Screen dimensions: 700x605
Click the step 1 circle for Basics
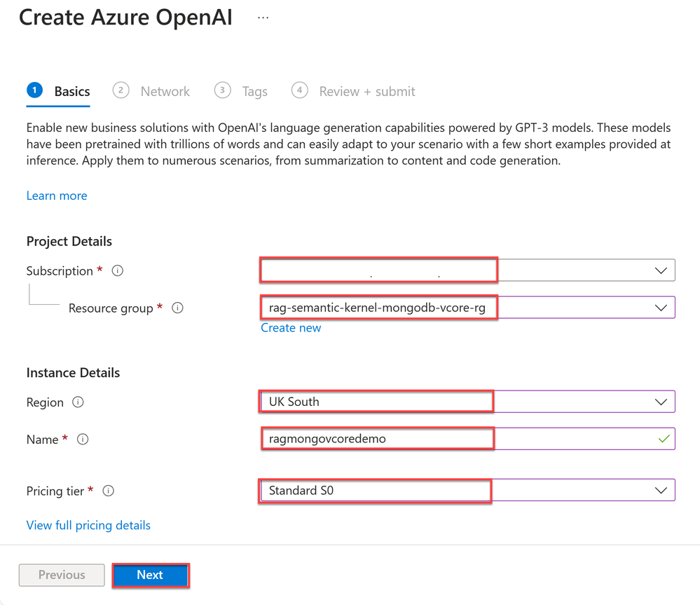34,90
